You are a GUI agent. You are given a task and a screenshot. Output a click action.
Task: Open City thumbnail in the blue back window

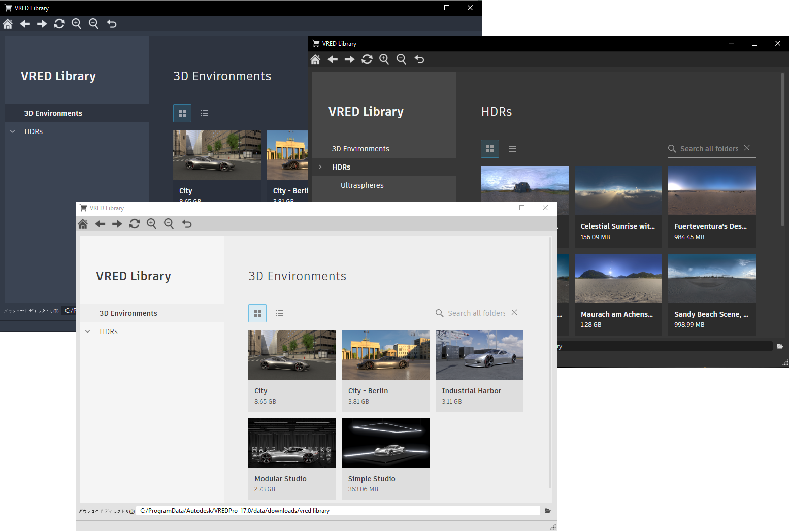click(x=217, y=155)
